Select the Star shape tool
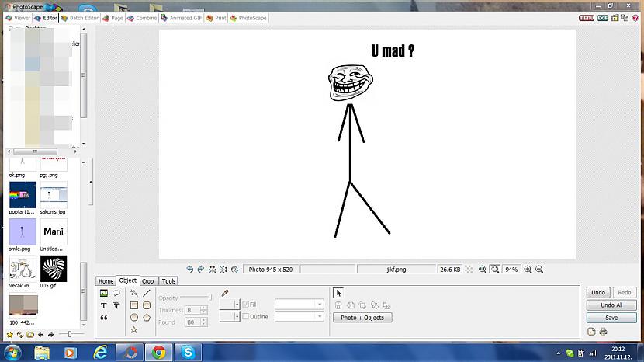Image resolution: width=644 pixels, height=362 pixels. click(134, 330)
